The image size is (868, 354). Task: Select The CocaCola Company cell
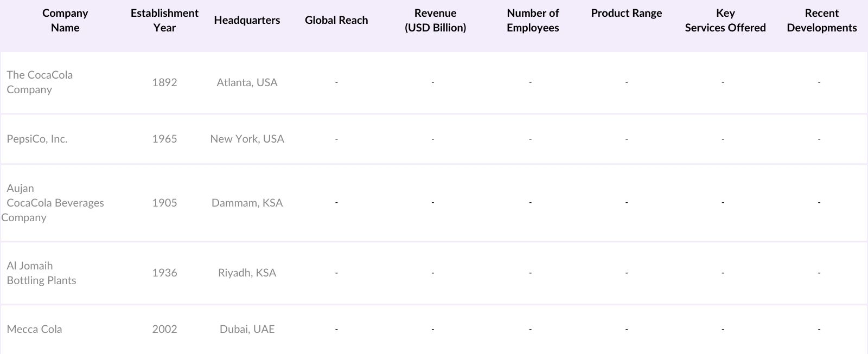[40, 82]
